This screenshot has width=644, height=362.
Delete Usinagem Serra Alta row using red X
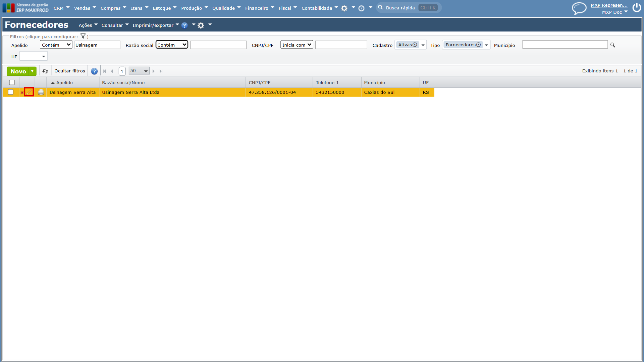[x=22, y=93]
